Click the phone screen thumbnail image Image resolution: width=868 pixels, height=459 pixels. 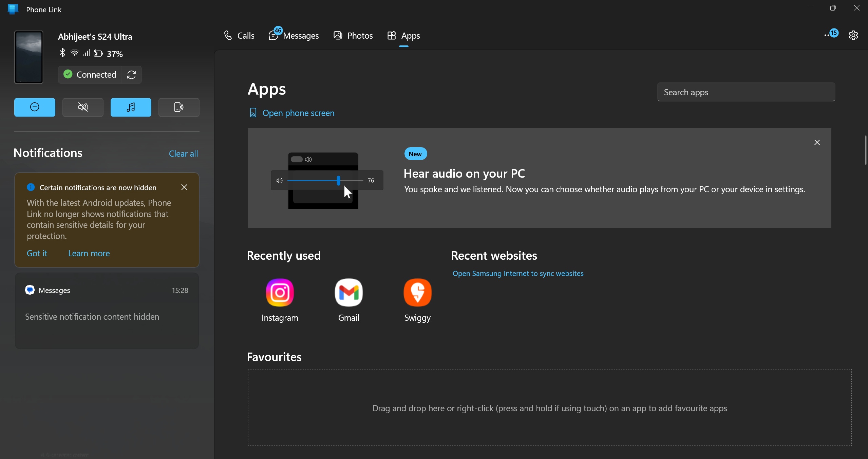pos(29,57)
